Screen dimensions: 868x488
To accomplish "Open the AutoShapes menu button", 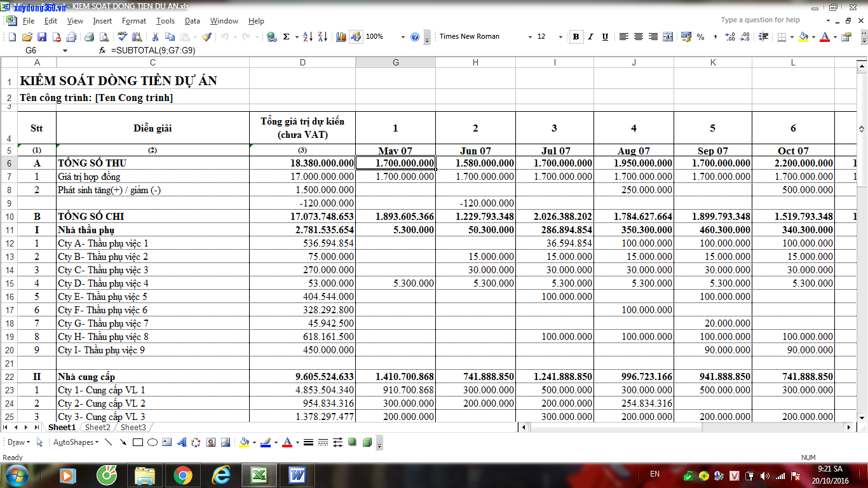I will [75, 442].
